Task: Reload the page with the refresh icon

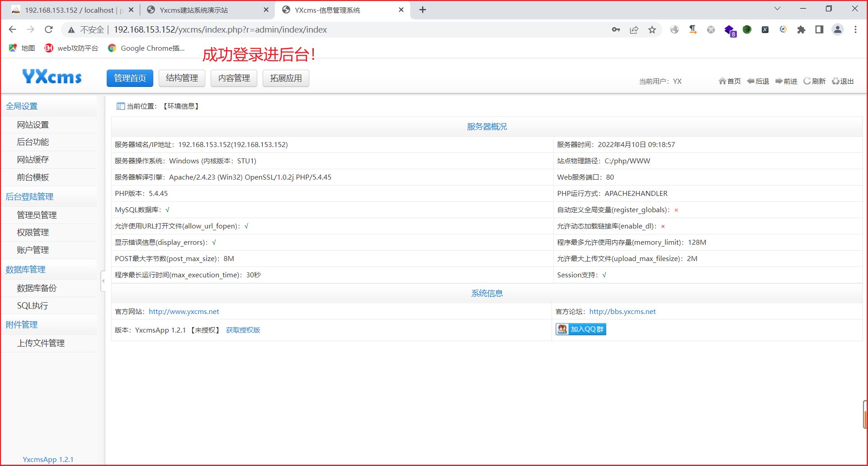Action: pos(49,29)
